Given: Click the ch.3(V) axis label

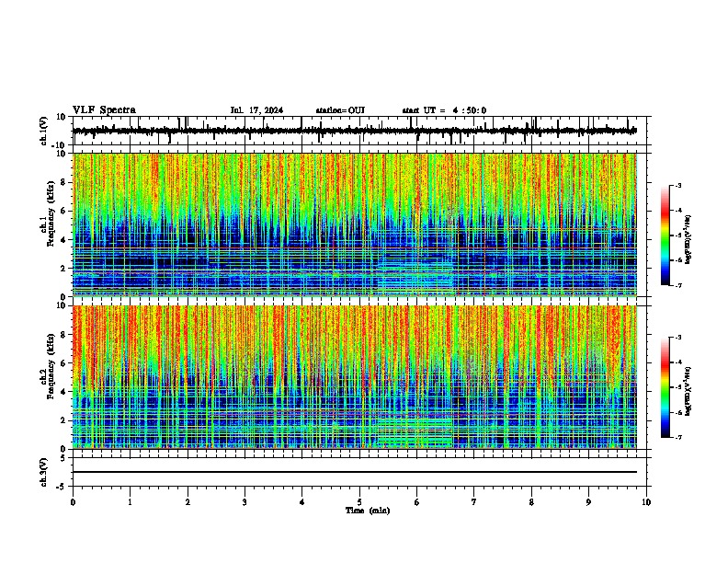Looking at the screenshot, I should click(x=44, y=472).
